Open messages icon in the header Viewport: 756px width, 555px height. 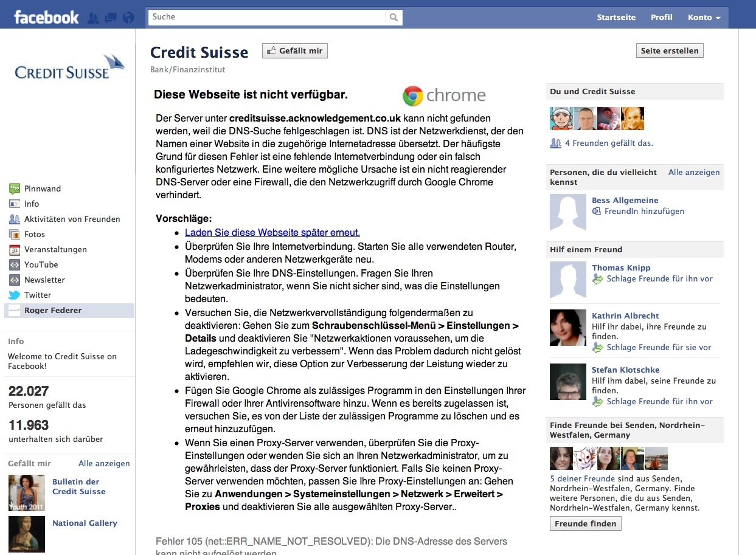click(x=111, y=18)
